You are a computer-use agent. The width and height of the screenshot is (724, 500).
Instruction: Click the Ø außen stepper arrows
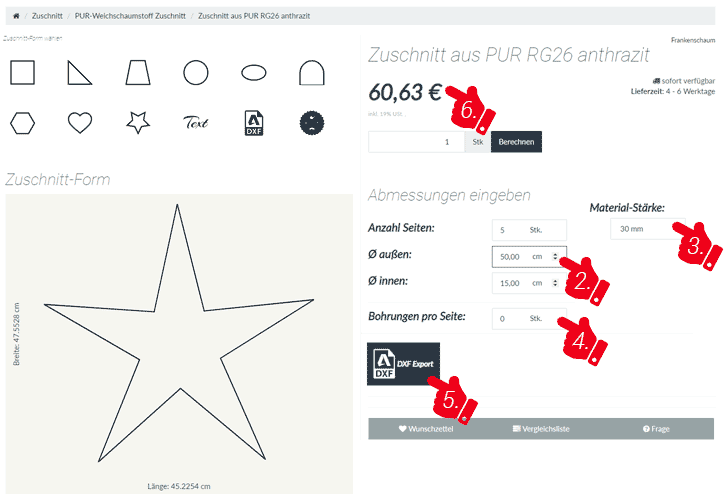pos(555,257)
